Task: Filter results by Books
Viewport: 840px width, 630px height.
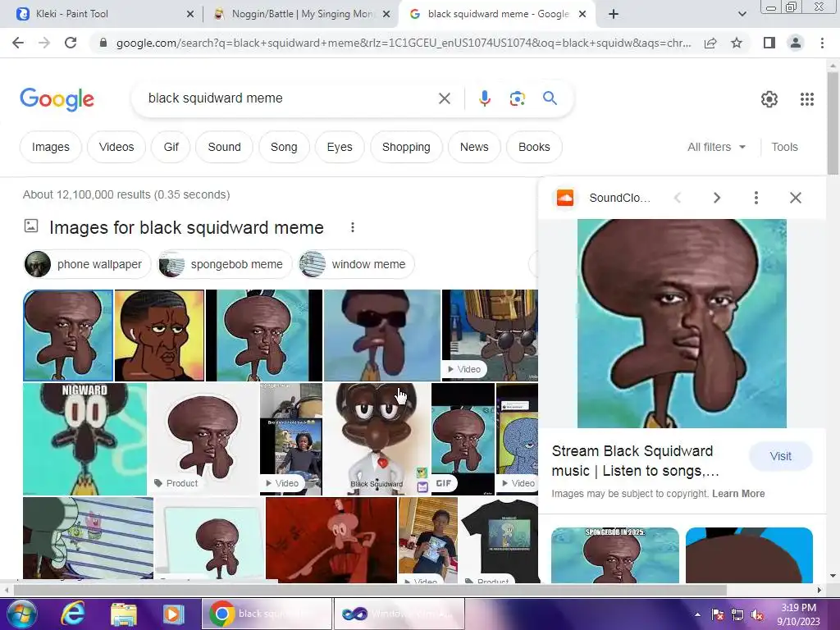Action: (x=534, y=147)
